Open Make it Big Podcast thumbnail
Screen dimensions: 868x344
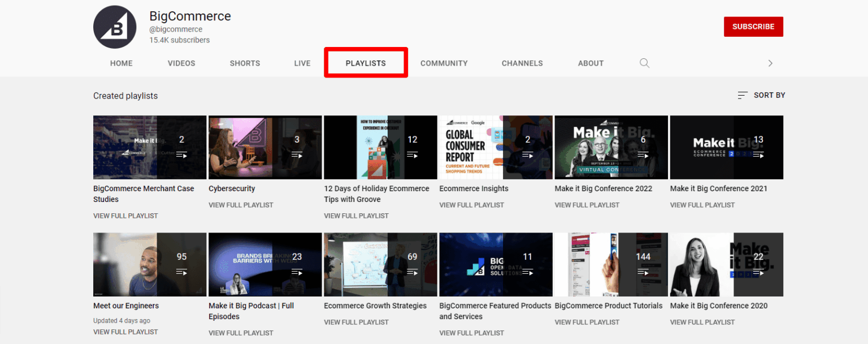(x=265, y=264)
